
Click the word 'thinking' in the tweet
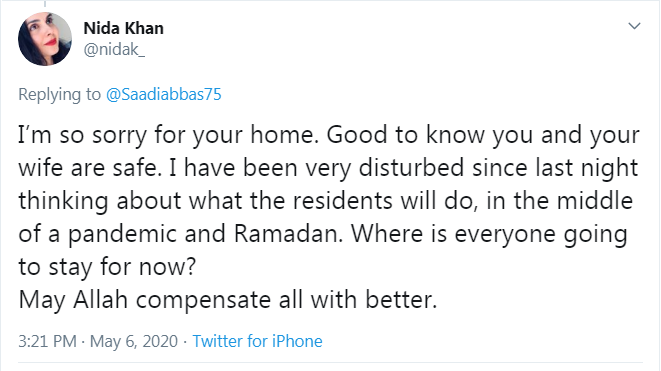(x=63, y=202)
